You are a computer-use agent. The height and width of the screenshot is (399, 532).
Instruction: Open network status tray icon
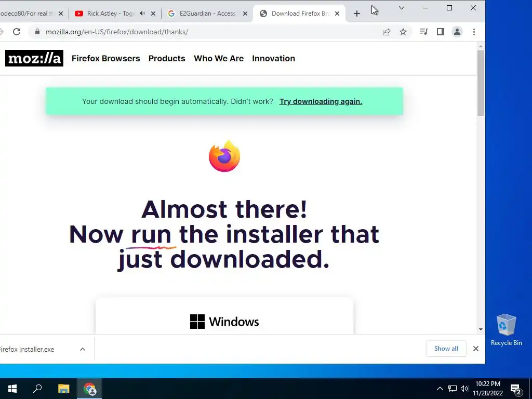point(453,389)
